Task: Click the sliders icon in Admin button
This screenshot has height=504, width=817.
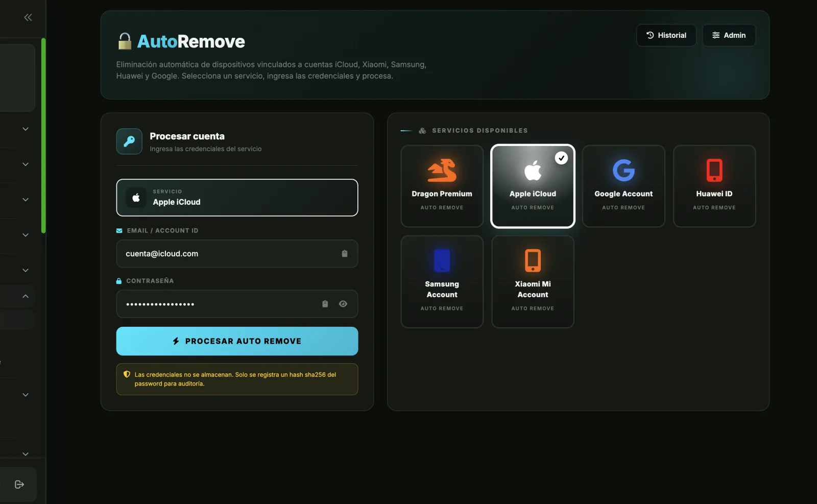Action: point(716,35)
